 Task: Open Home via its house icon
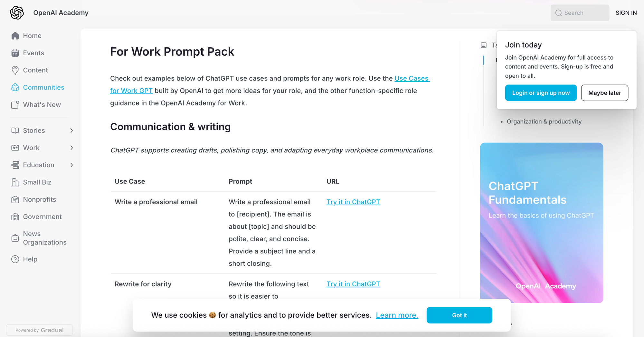click(15, 36)
